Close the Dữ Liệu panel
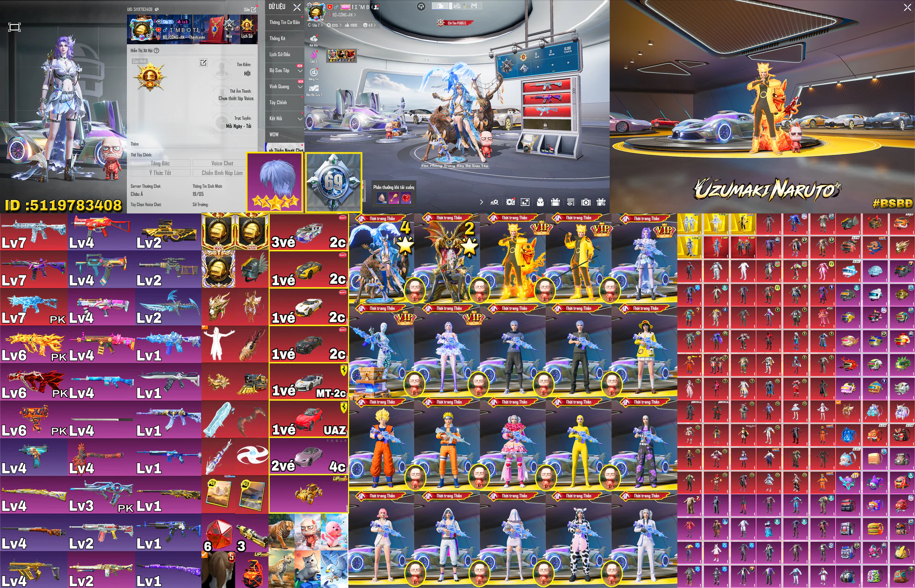The image size is (915, 588). tap(297, 7)
